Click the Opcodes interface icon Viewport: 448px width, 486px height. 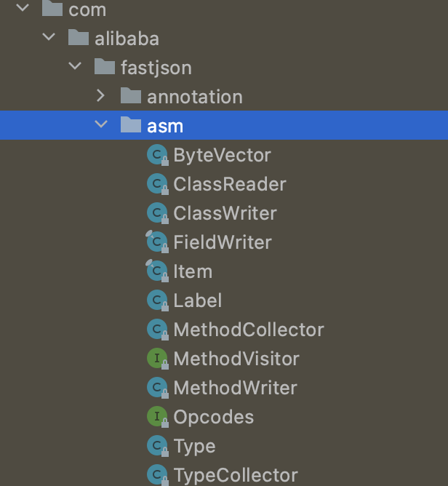tap(156, 417)
